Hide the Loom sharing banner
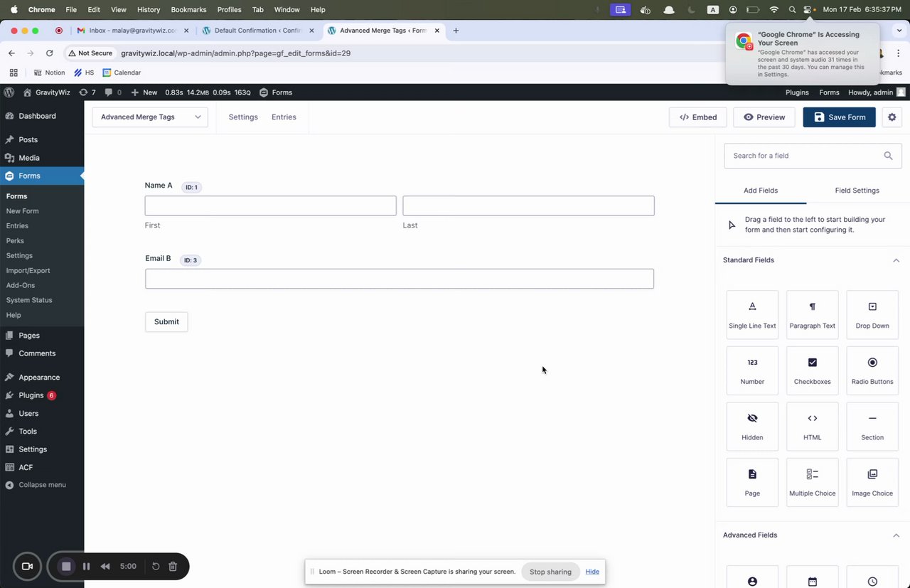This screenshot has width=910, height=588. 592,572
